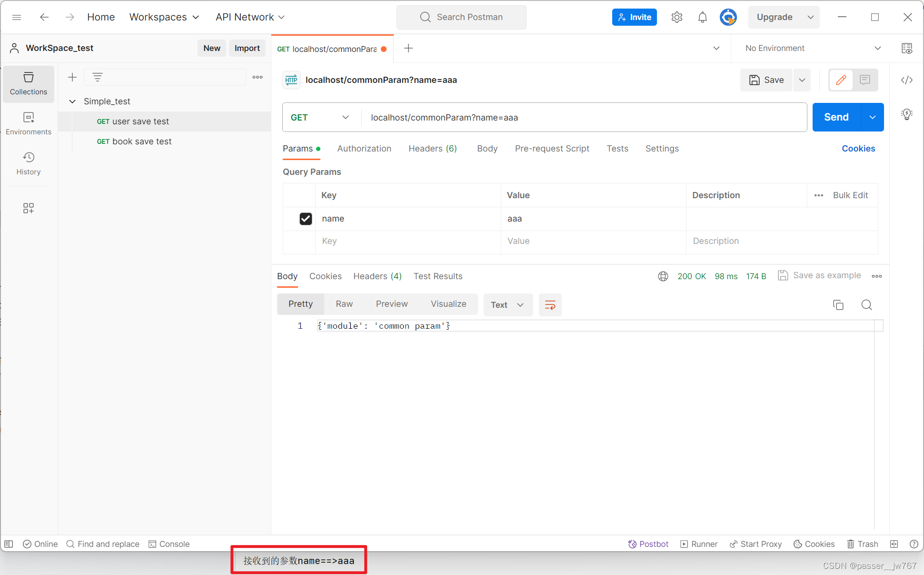Select the Test Results tab
Screen dimensions: 924x575
click(x=437, y=275)
